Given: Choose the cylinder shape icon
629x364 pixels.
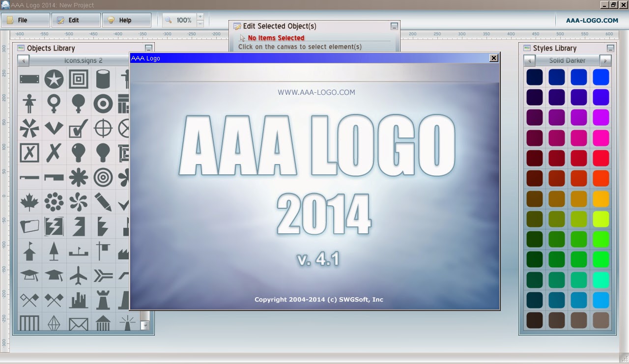Looking at the screenshot, I should (103, 79).
